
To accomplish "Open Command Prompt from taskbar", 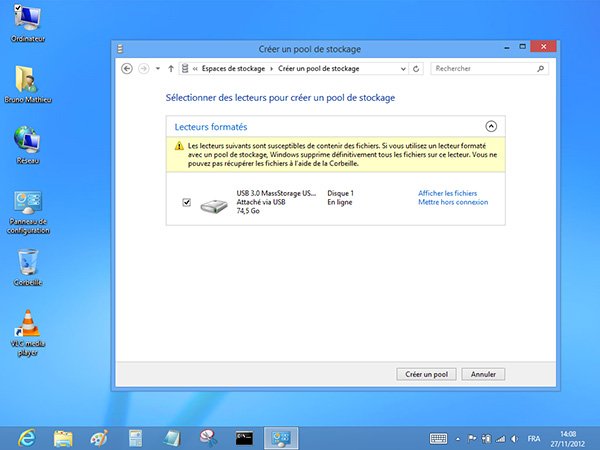I will point(244,438).
